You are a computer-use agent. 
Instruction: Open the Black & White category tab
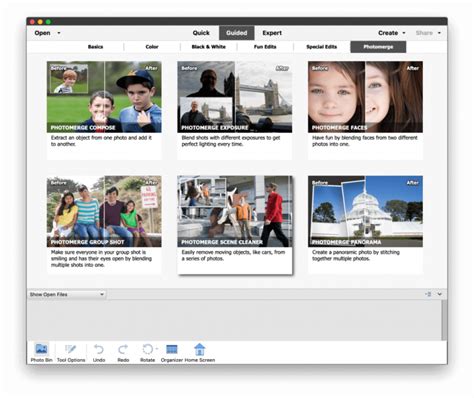(x=209, y=47)
